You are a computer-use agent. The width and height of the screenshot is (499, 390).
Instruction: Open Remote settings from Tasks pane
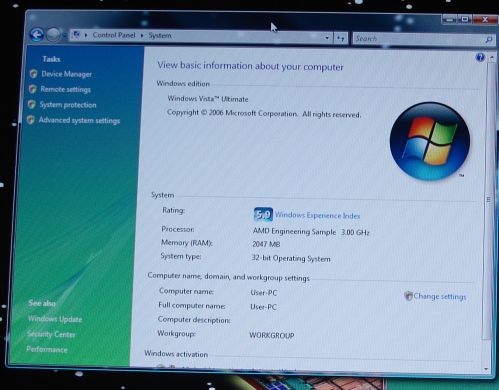(65, 89)
